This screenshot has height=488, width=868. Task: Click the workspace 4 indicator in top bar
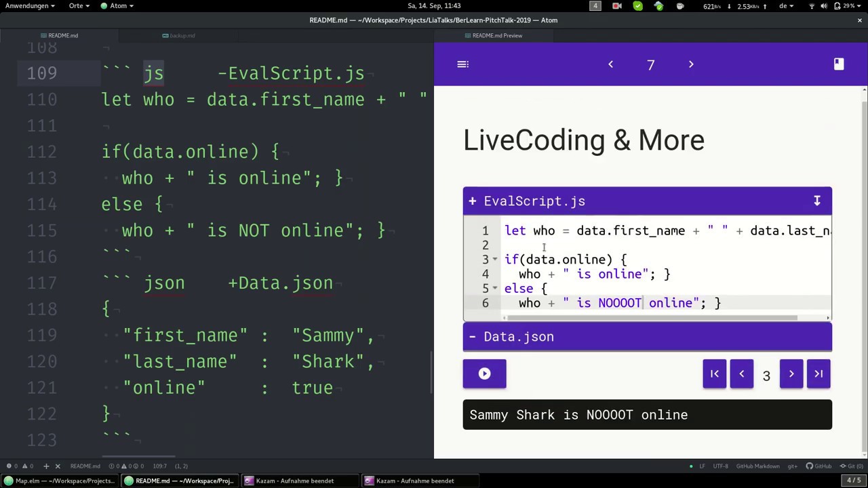(x=595, y=5)
